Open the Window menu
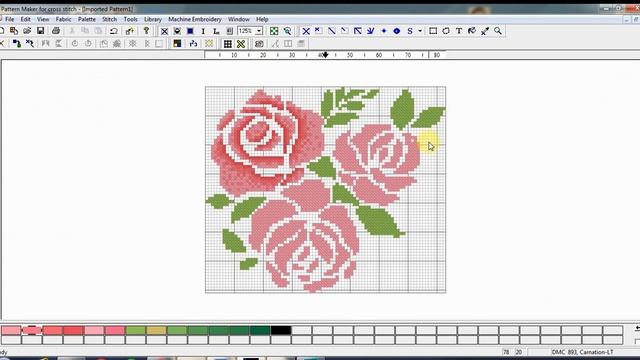The width and height of the screenshot is (640, 360). (x=239, y=19)
